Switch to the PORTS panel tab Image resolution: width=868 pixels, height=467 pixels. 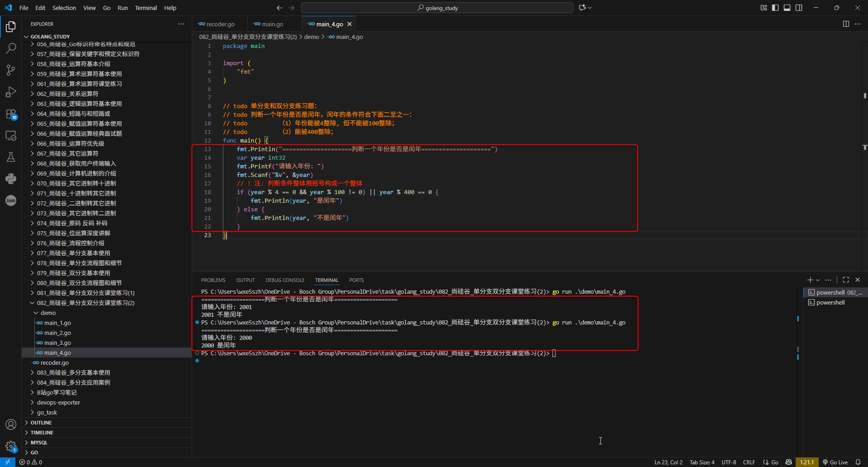(356, 280)
